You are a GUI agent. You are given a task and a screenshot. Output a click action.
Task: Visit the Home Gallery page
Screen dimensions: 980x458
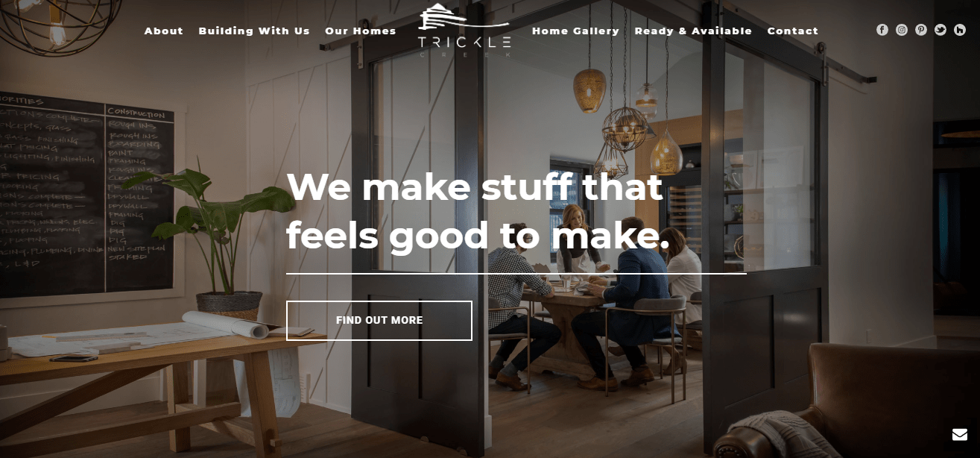(575, 31)
